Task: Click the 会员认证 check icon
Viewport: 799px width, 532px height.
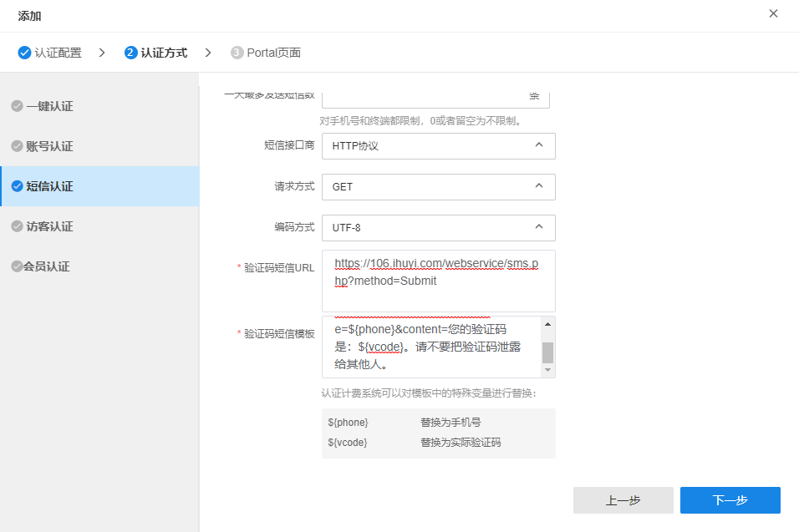Action: [17, 266]
